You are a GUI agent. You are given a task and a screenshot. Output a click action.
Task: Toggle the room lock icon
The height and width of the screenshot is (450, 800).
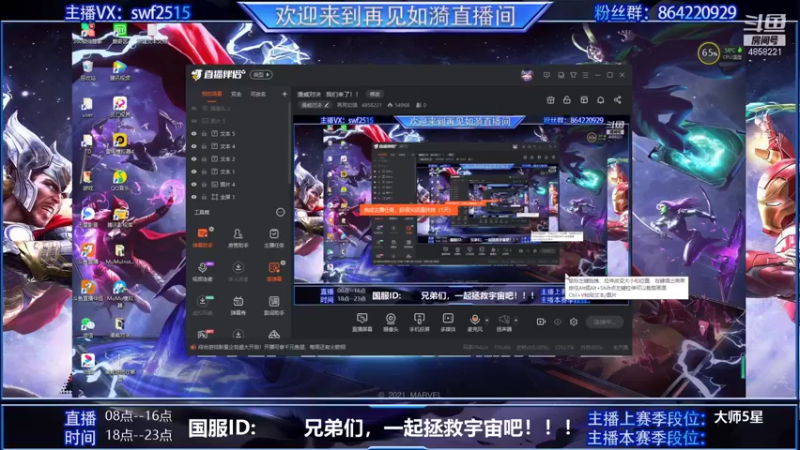click(567, 100)
